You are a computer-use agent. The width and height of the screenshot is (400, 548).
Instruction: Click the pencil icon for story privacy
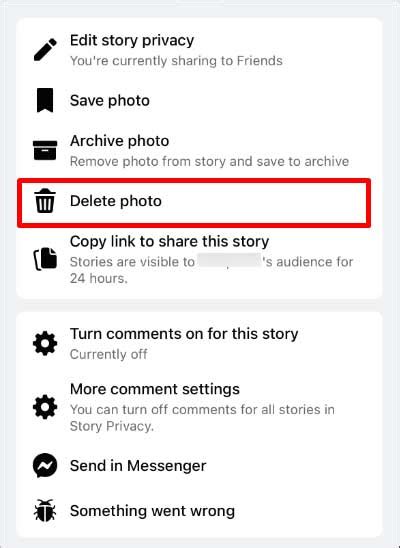45,50
